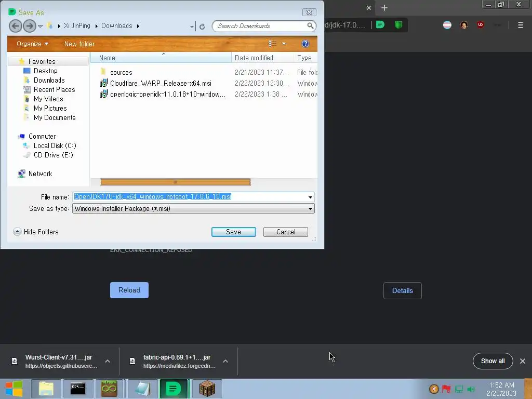Image resolution: width=532 pixels, height=399 pixels.
Task: Open Recent Places in navigation pane
Action: 54,89
